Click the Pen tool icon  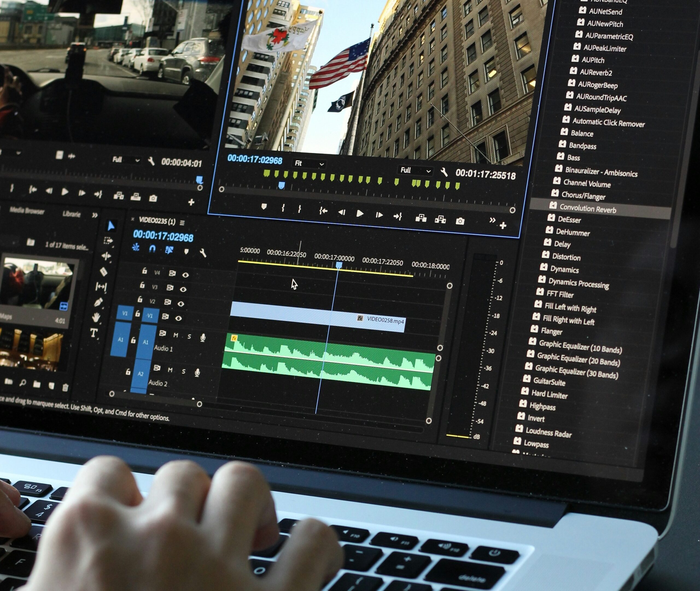pyautogui.click(x=98, y=302)
